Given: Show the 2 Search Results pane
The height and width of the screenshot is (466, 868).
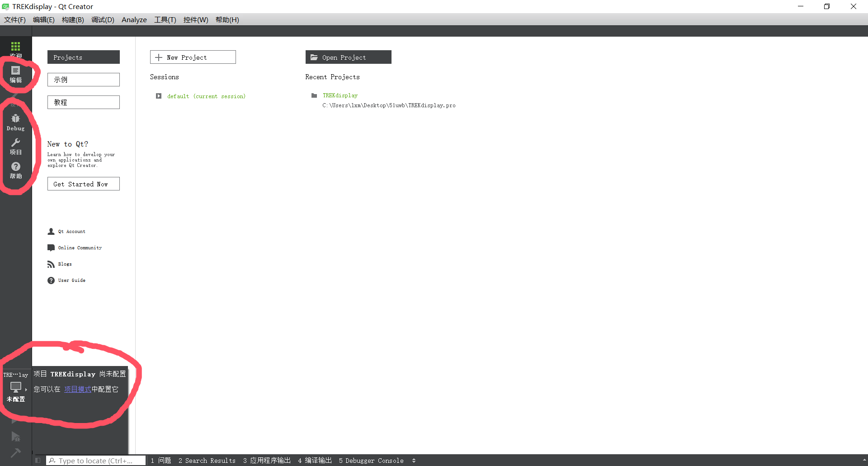Looking at the screenshot, I should [207, 461].
